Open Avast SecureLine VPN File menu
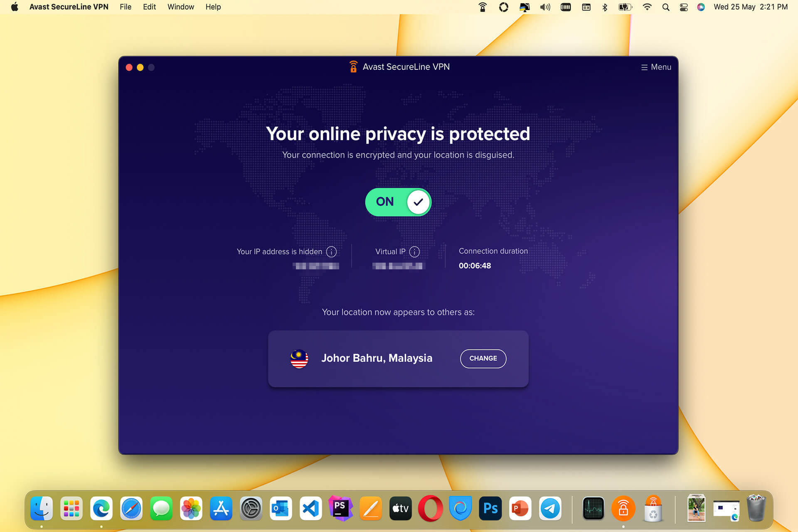This screenshot has width=798, height=532. (124, 7)
